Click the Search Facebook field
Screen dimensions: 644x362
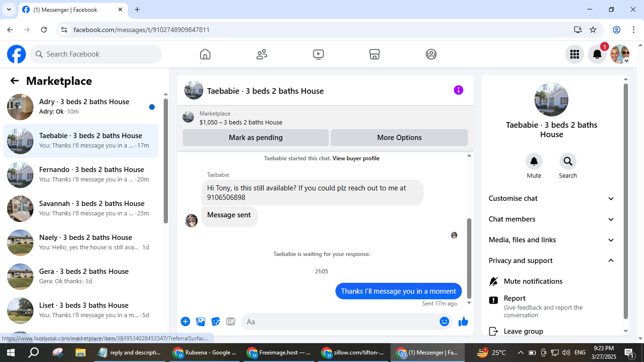click(x=96, y=54)
